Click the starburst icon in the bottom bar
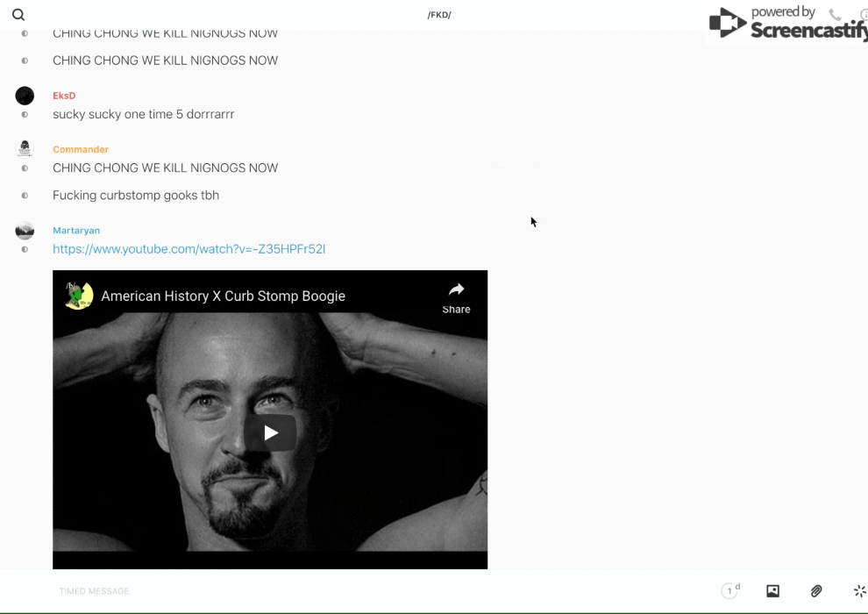 [x=859, y=591]
